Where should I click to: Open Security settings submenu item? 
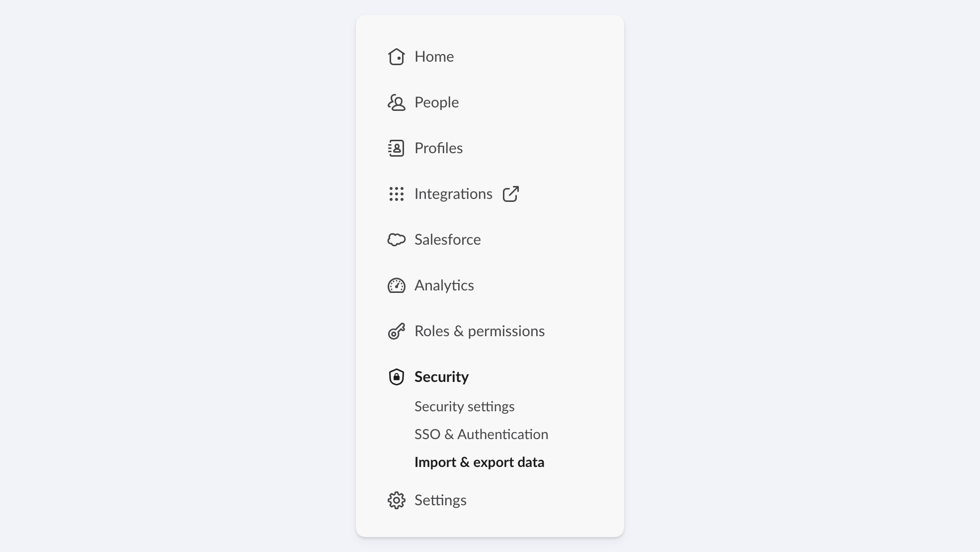coord(464,407)
